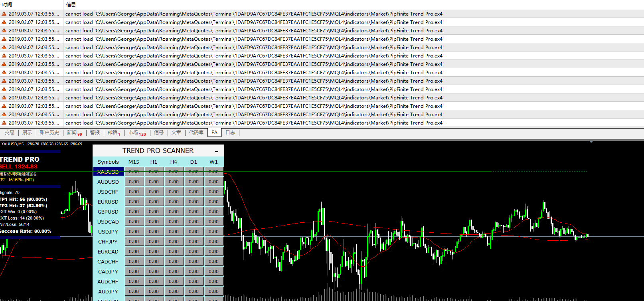The height and width of the screenshot is (301, 644).
Task: Open GBPUSD D1 scanner cell
Action: click(194, 212)
